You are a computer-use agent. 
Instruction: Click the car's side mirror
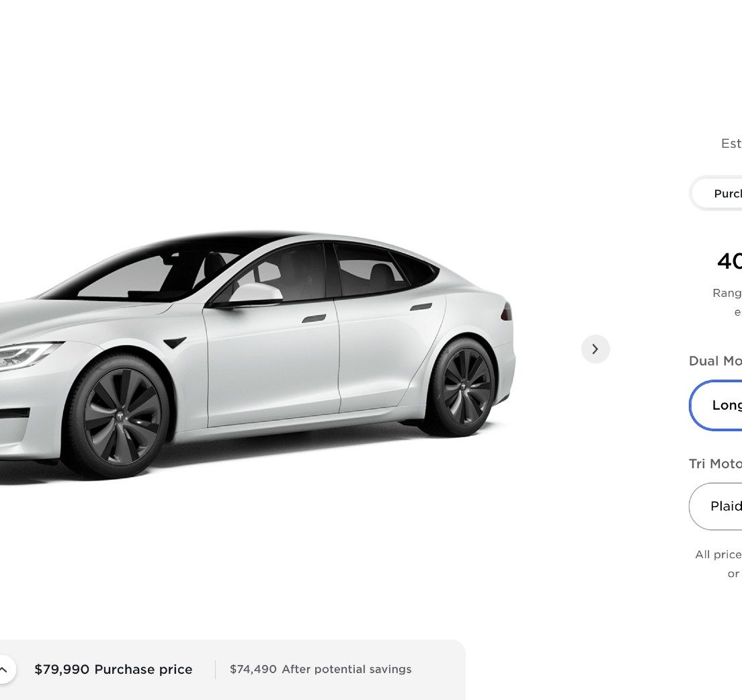coord(254,294)
